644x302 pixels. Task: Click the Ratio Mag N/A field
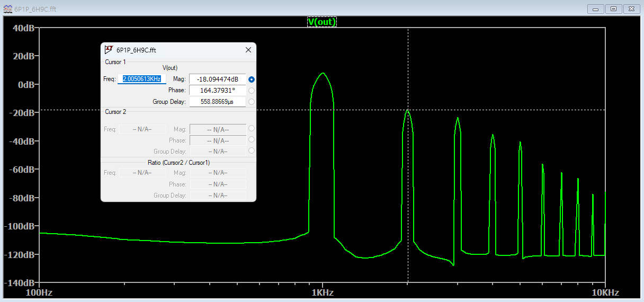(x=218, y=173)
